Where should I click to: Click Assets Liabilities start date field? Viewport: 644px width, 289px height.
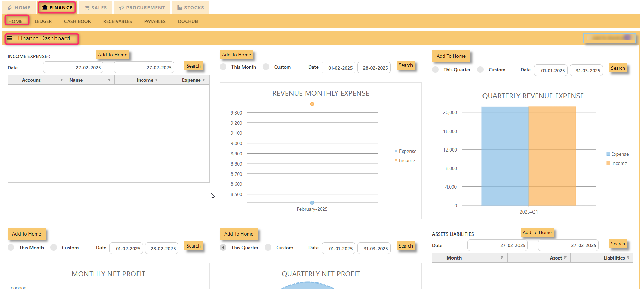pos(498,245)
